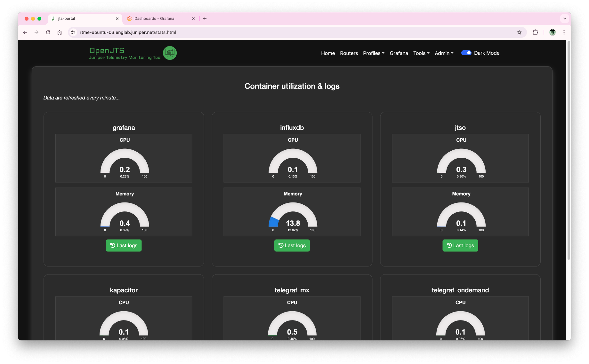Click the OpenJTS monitor logo icon
This screenshot has width=589, height=364.
[170, 53]
